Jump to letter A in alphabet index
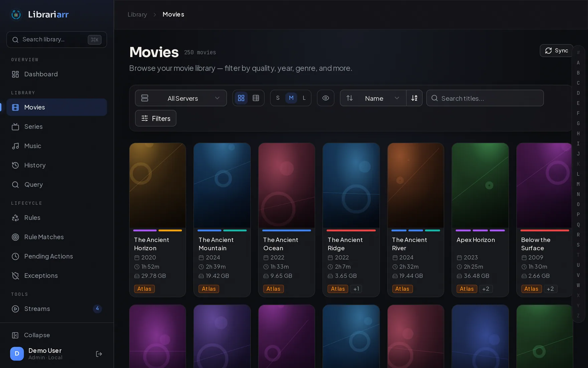The height and width of the screenshot is (368, 588). coord(578,63)
